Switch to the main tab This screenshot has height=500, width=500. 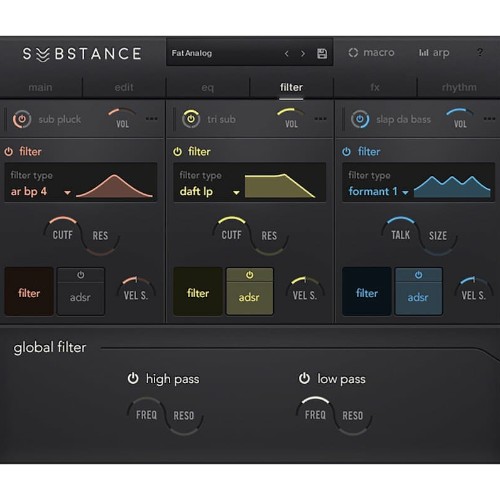point(40,87)
